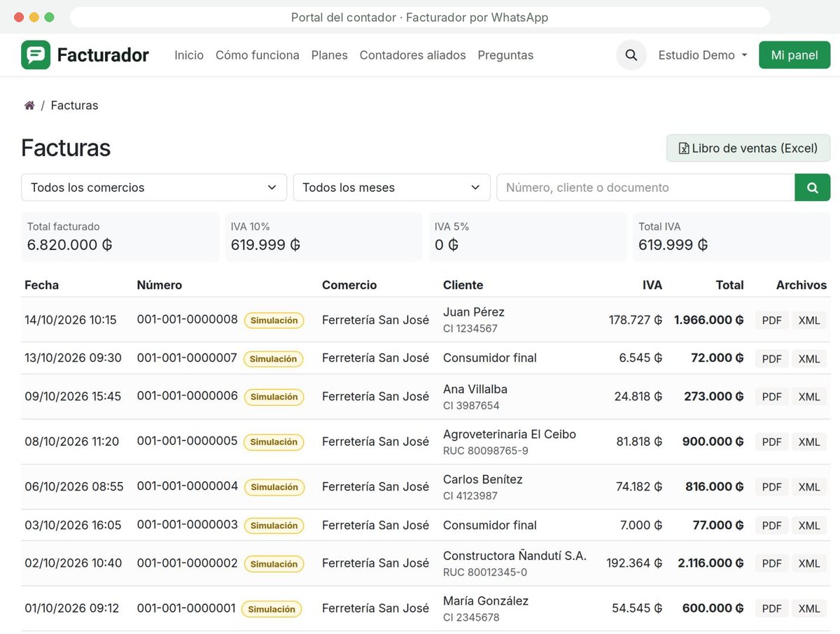The height and width of the screenshot is (634, 840).
Task: Download PDF for invoice 001-001-0000002
Action: [771, 563]
